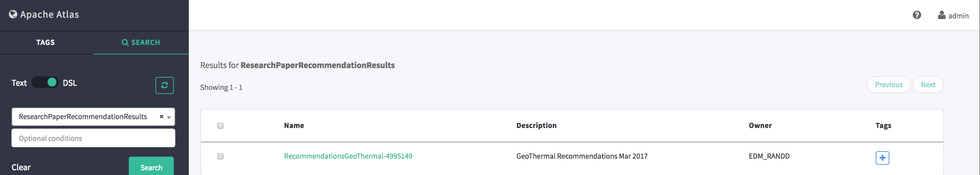Open the help question mark icon
The height and width of the screenshot is (175, 980).
pyautogui.click(x=917, y=15)
